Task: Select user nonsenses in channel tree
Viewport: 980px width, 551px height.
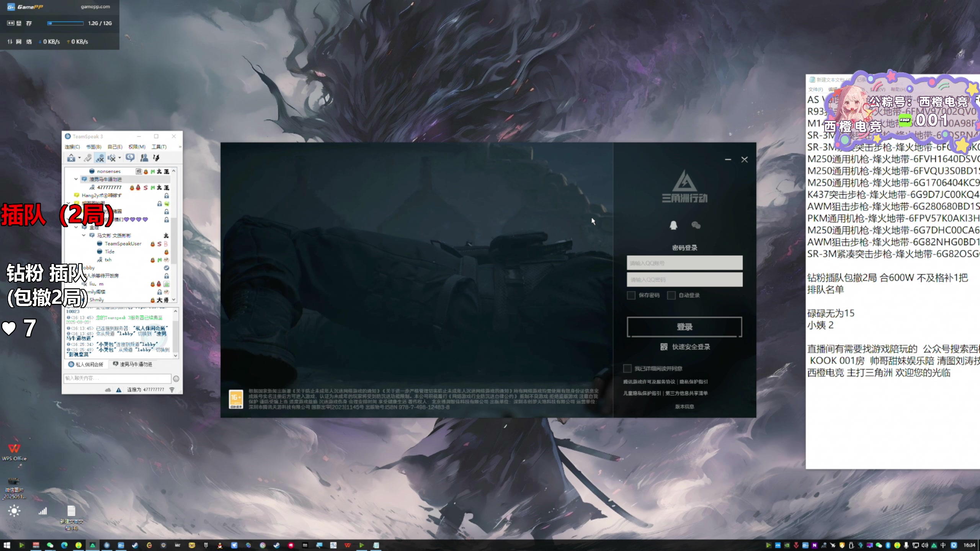Action: pos(109,171)
